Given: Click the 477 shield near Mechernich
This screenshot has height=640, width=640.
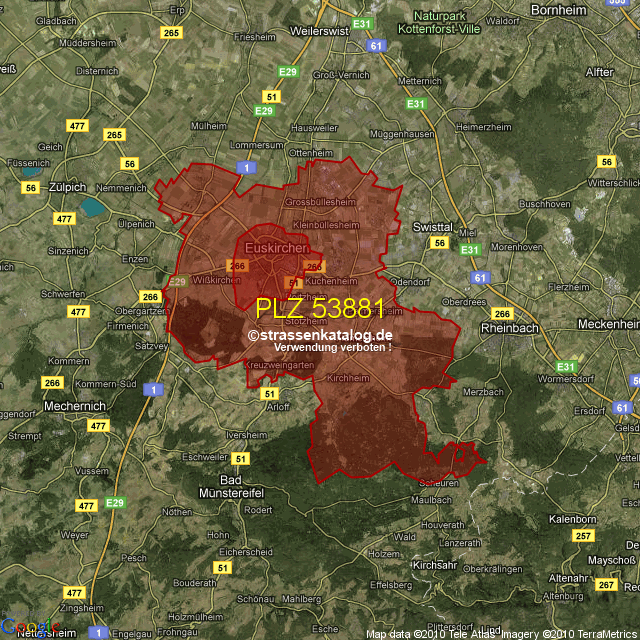Looking at the screenshot, I should coord(98,426).
